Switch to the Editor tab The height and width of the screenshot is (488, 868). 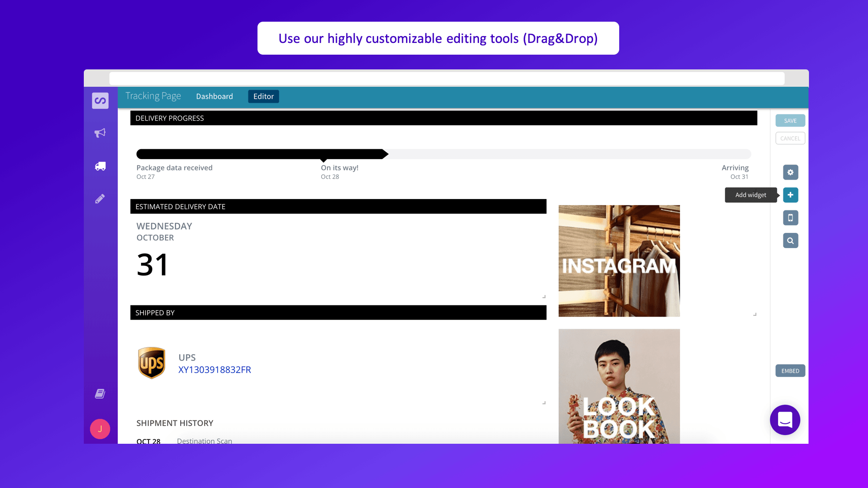263,96
